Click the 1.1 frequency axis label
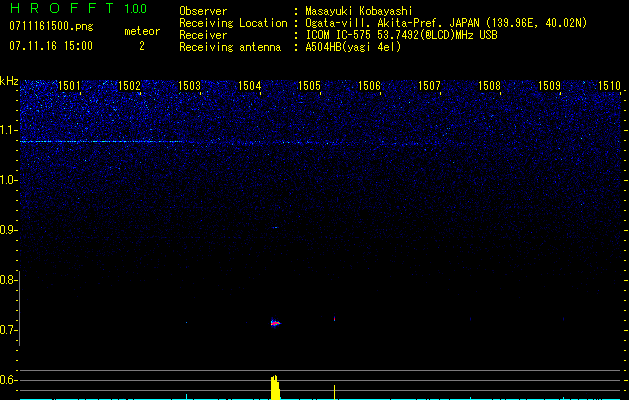Screen dimensions: 629x400 [9, 130]
